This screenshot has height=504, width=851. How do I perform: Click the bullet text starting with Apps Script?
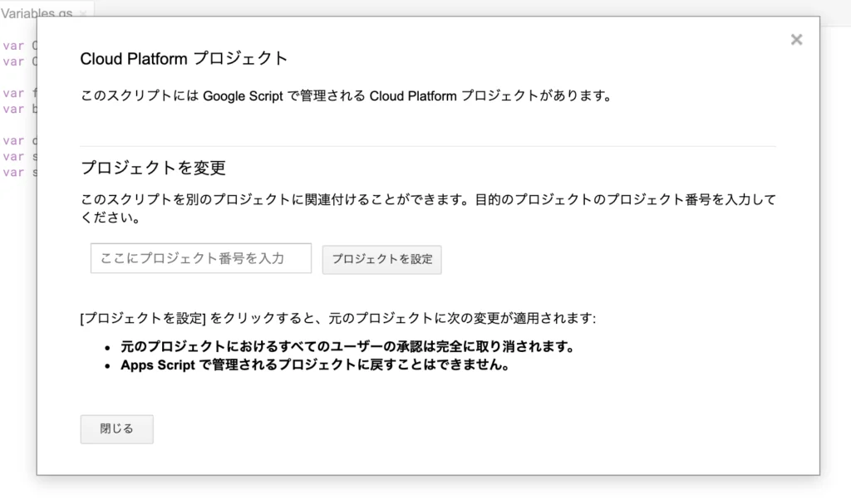pos(315,365)
